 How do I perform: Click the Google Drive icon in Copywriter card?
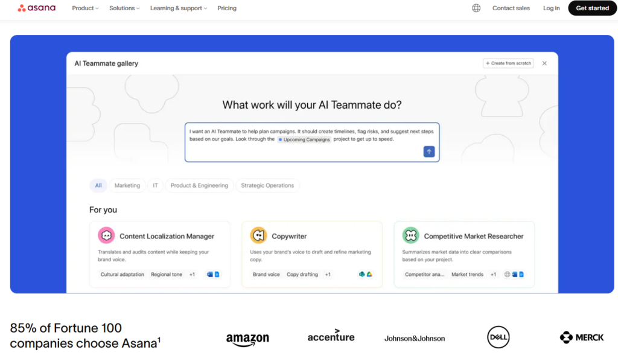369,274
